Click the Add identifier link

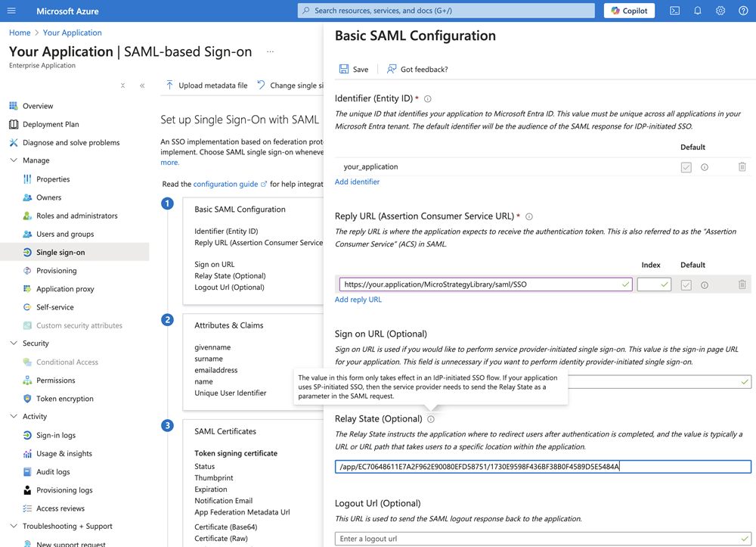[358, 182]
